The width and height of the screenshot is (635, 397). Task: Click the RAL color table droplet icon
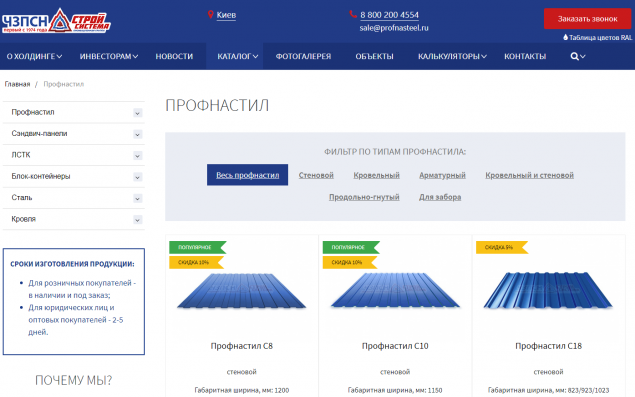point(565,37)
